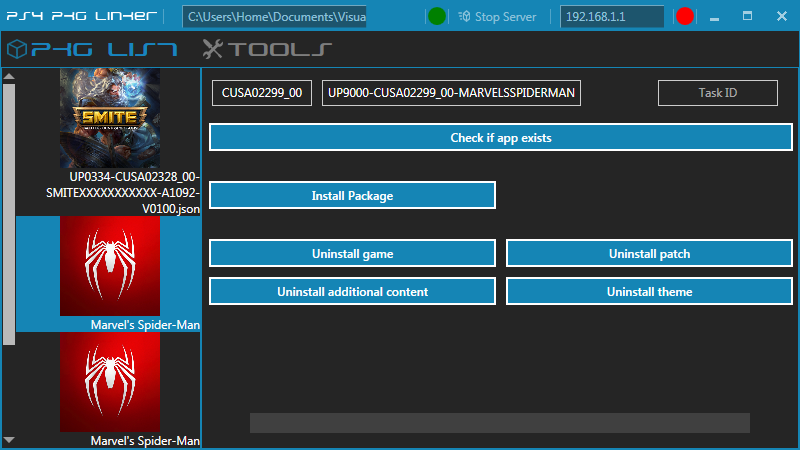Viewport: 800px width, 450px height.
Task: Click the Task ID input field
Action: point(717,93)
